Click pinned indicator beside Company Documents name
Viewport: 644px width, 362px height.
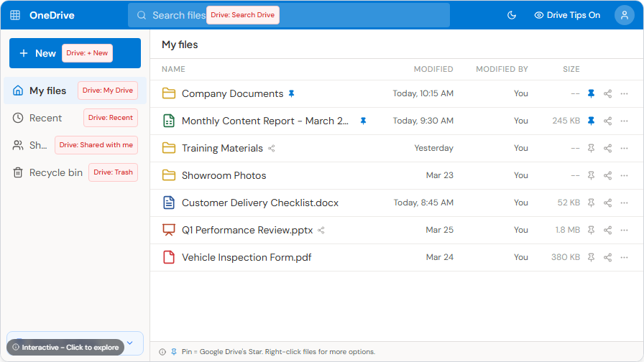pos(292,93)
